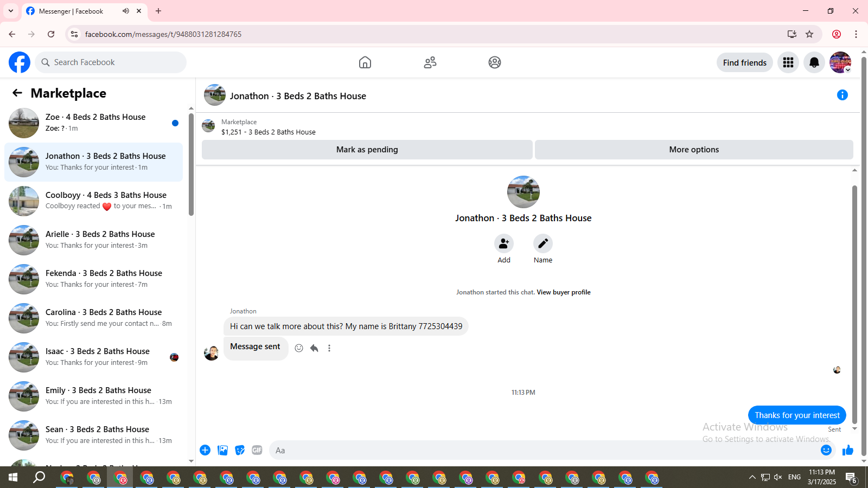This screenshot has width=868, height=488.
Task: Open chat header Jonathon · 3 Beds 2 Baths House
Action: pyautogui.click(x=298, y=96)
